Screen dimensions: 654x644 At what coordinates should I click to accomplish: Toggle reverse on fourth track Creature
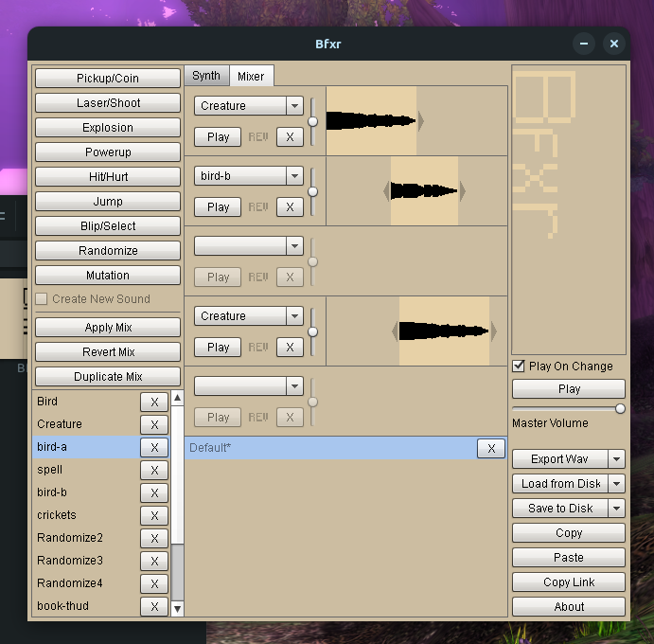(258, 348)
